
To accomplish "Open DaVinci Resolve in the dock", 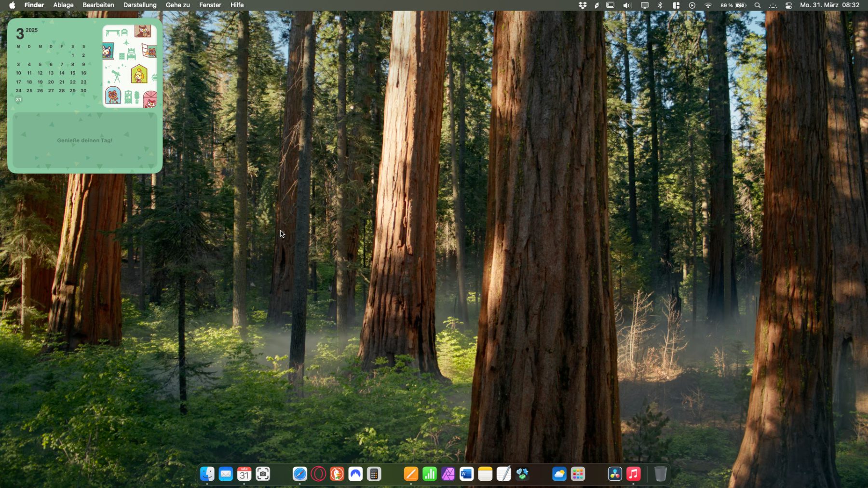I will (x=615, y=474).
